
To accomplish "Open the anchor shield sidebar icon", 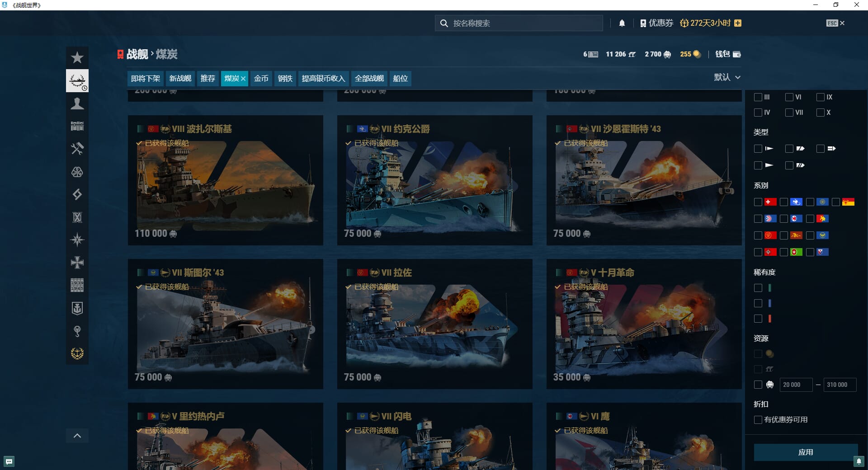I will [x=77, y=308].
